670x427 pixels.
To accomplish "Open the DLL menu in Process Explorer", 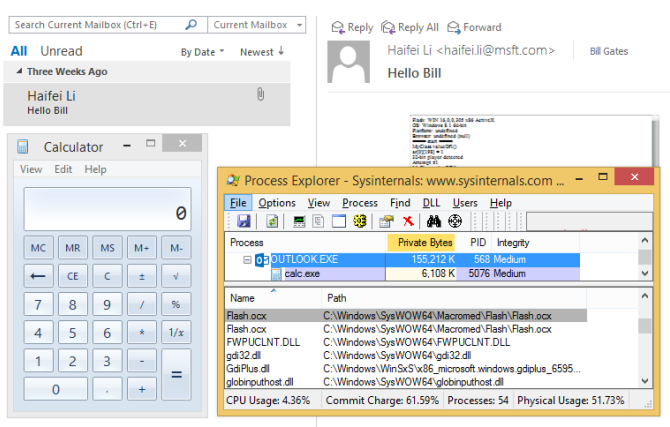I will (x=431, y=203).
